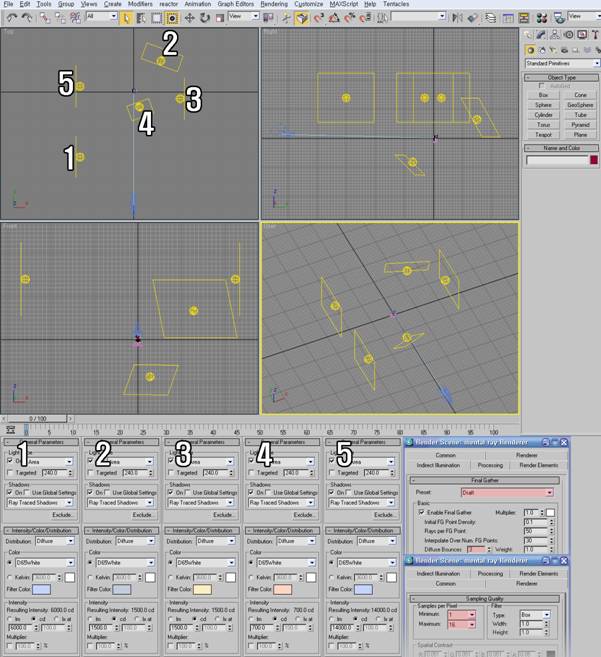Click the Rectangular Selection Region icon

tap(156, 18)
